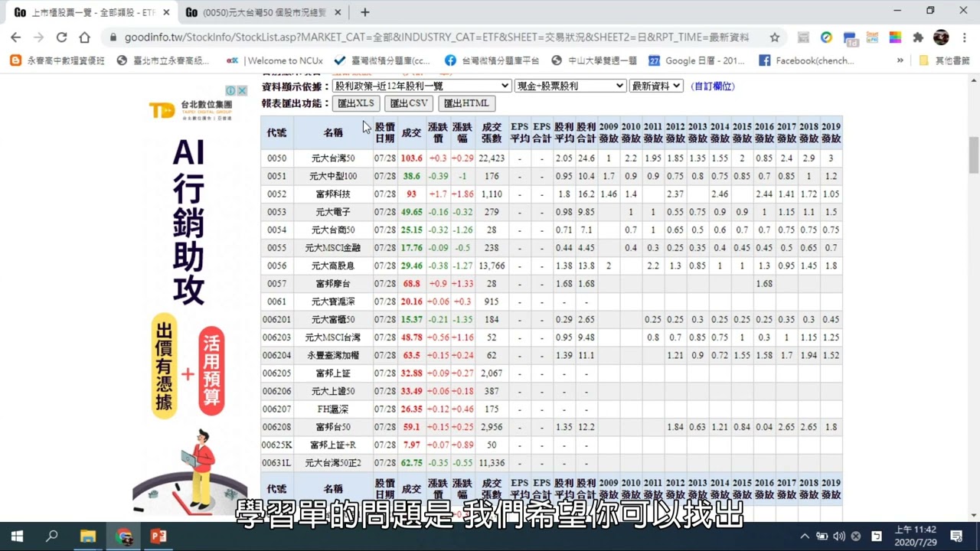Open the 其他書籤 bookmarks folder
This screenshot has height=551, width=980.
pyautogui.click(x=944, y=60)
